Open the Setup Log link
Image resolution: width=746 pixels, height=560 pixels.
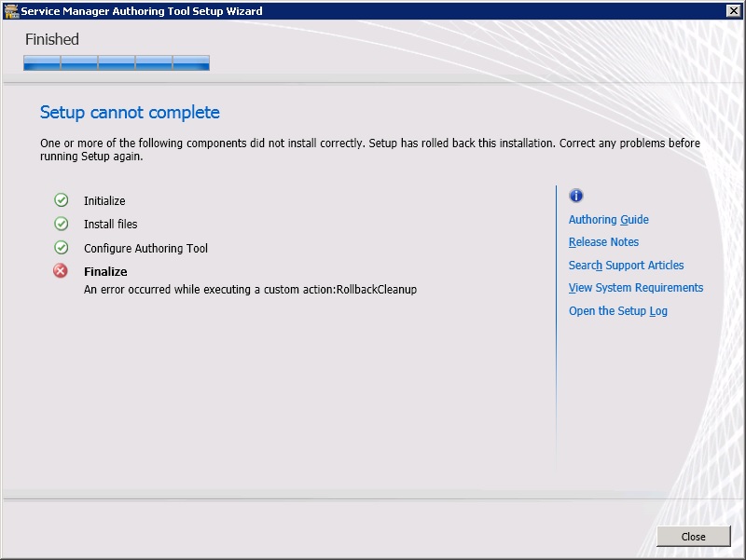click(618, 311)
